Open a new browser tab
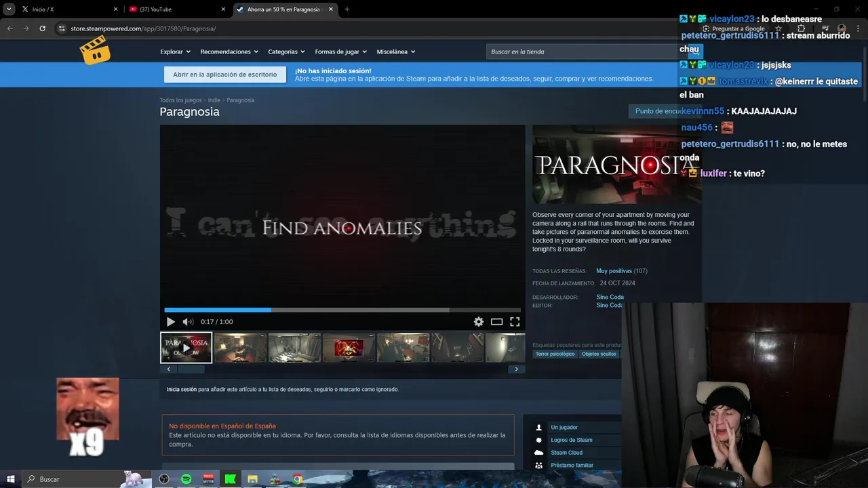The width and height of the screenshot is (868, 488). 347,9
